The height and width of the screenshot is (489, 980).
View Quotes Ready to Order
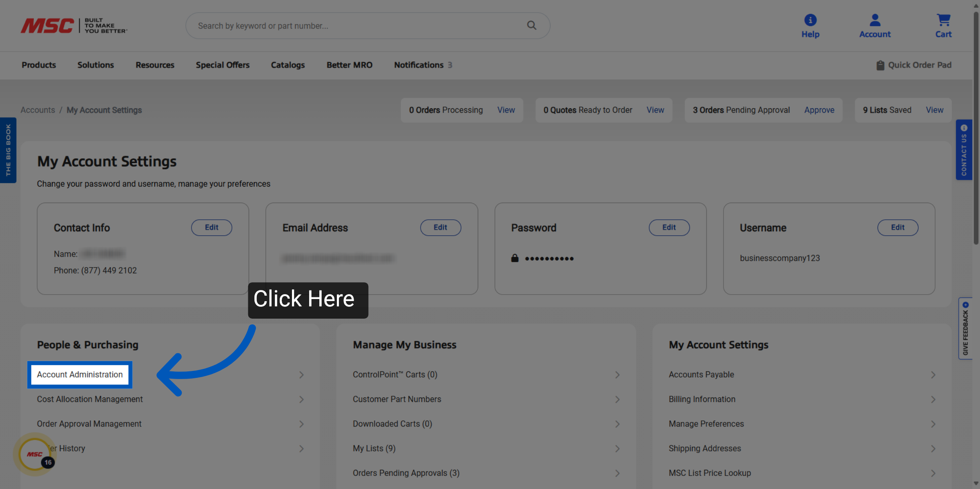pos(655,110)
